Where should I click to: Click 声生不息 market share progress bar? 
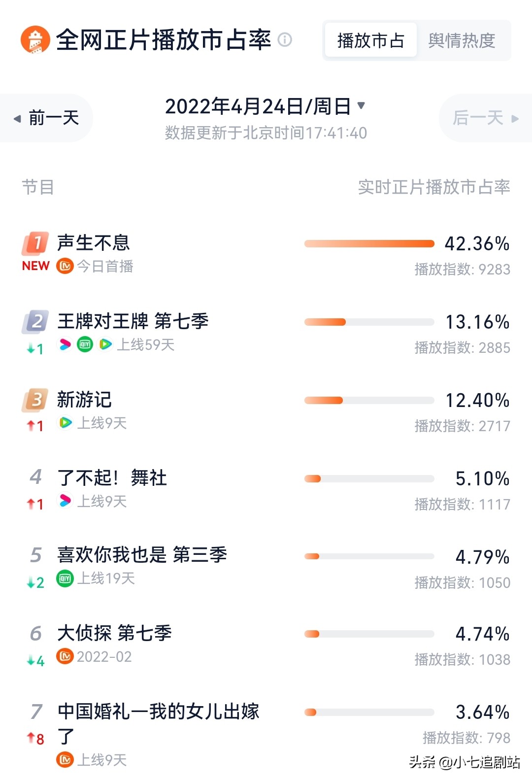[x=369, y=243]
